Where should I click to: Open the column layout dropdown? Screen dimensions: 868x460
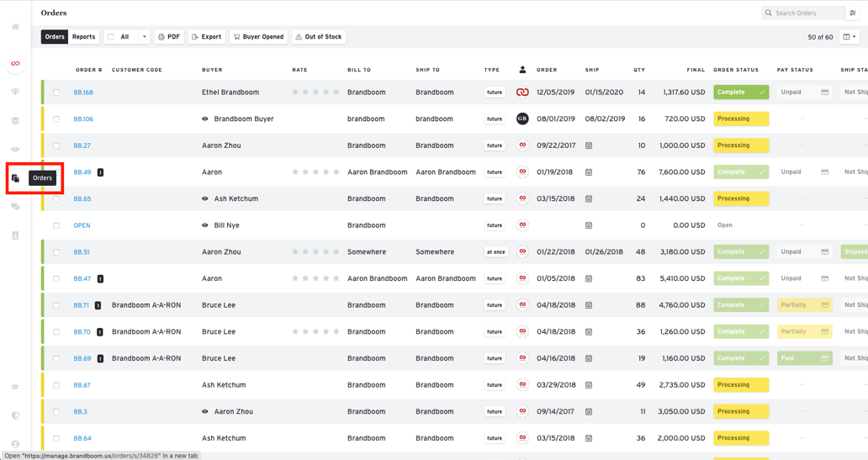point(849,37)
